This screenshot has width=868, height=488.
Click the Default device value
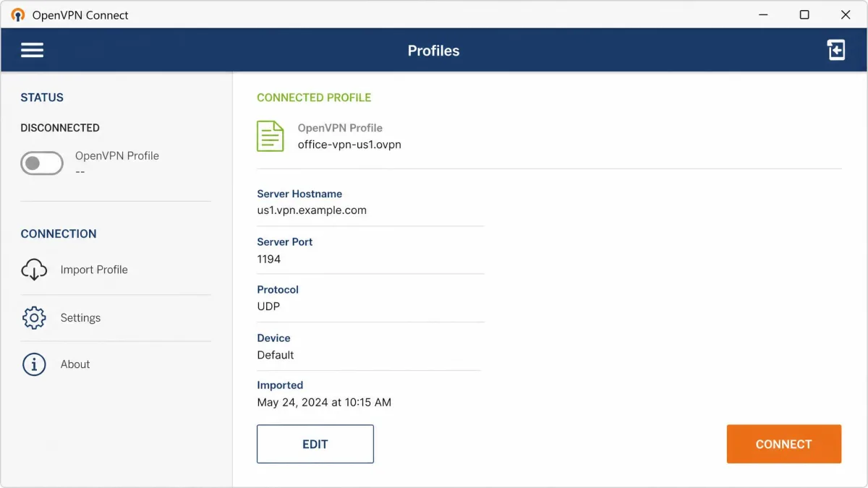[276, 355]
